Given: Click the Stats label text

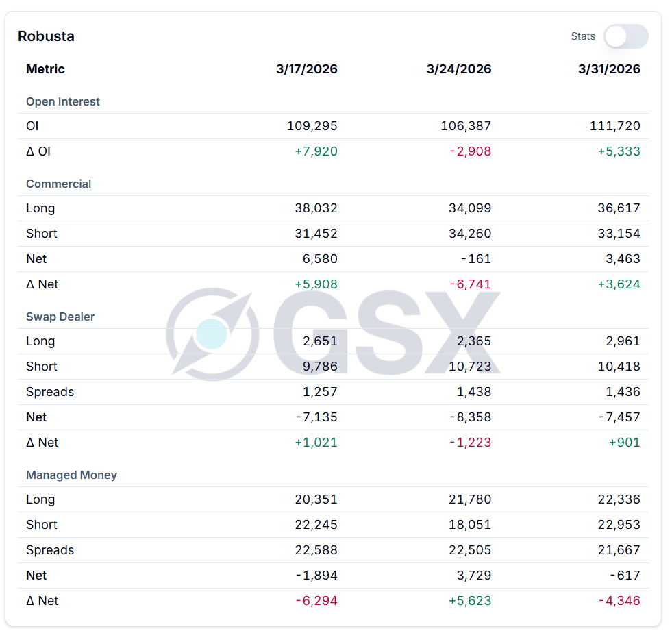Looking at the screenshot, I should [x=583, y=36].
